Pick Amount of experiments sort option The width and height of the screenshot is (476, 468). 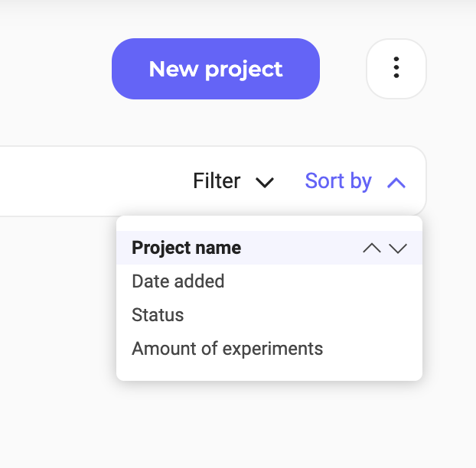[x=227, y=349]
